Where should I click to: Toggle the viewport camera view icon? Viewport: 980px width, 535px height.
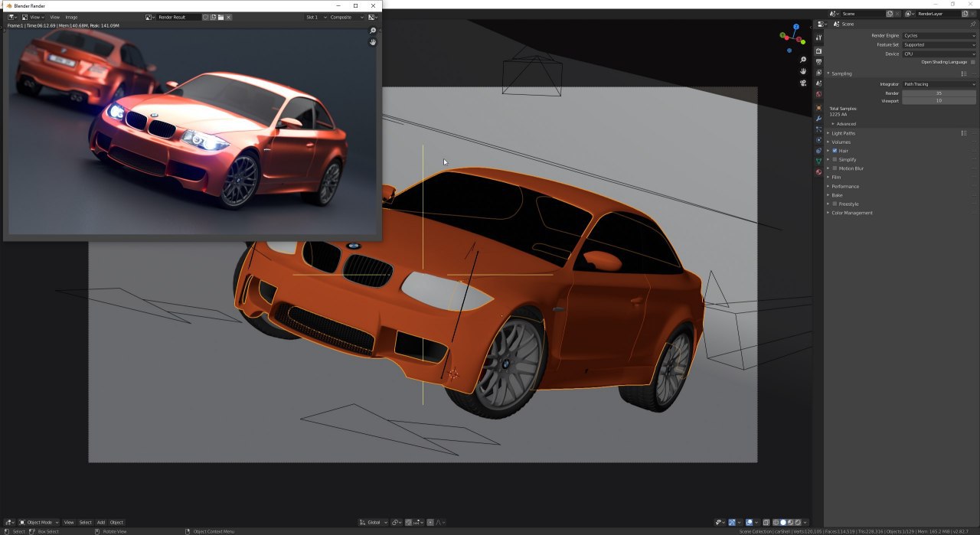click(x=803, y=83)
